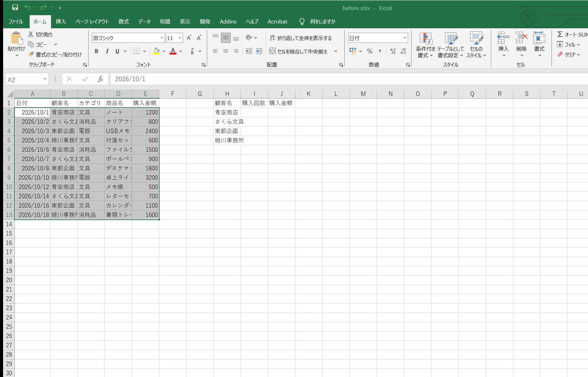Click the Decrease Indent icon
The image size is (588, 377).
point(249,51)
